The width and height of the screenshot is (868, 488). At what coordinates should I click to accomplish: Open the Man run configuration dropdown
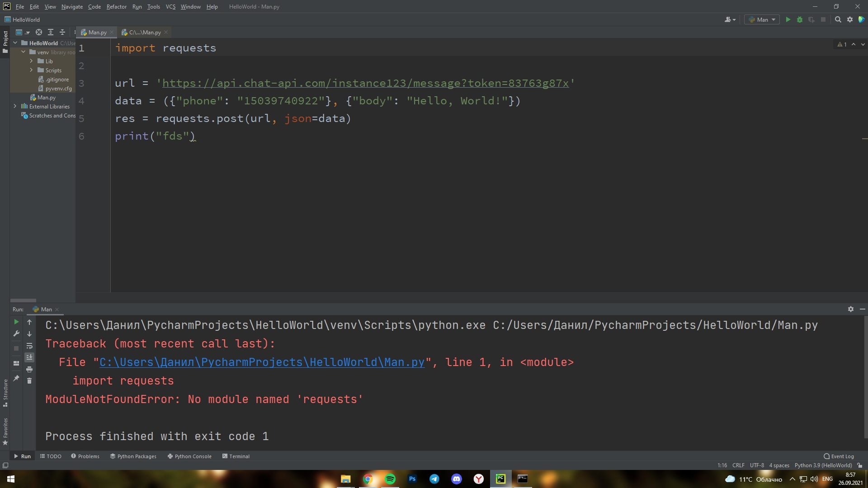pos(762,19)
